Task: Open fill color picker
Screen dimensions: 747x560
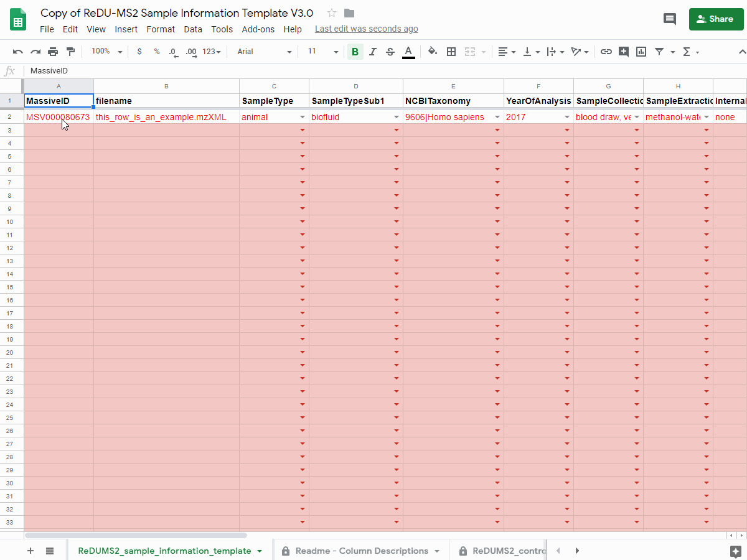Action: tap(433, 52)
